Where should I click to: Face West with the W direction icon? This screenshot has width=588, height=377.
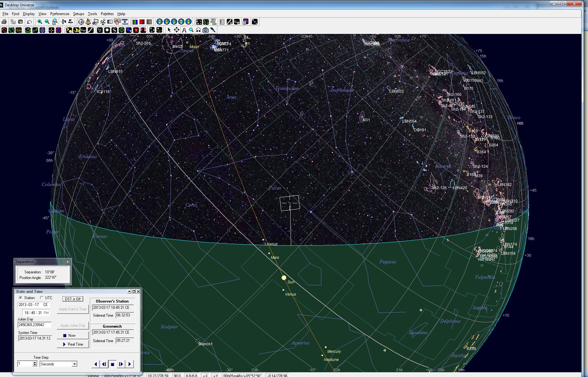pos(181,22)
